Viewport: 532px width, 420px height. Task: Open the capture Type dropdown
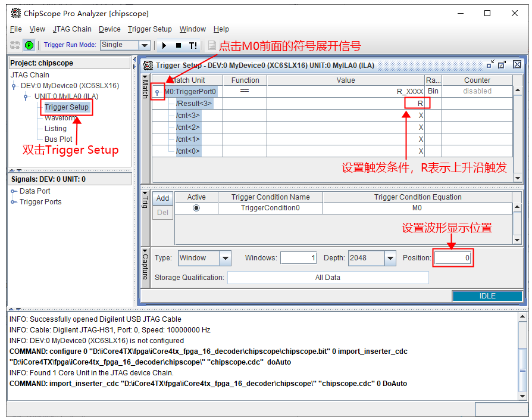(x=226, y=258)
